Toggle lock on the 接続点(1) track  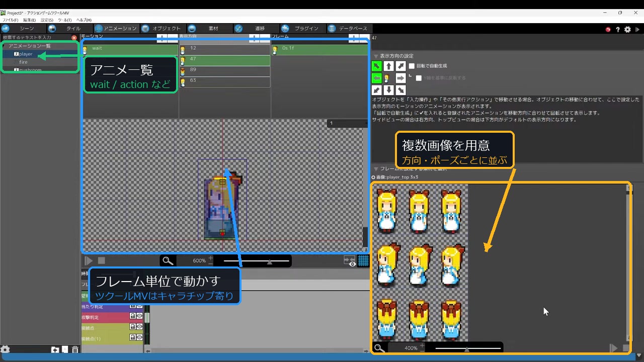(x=133, y=337)
